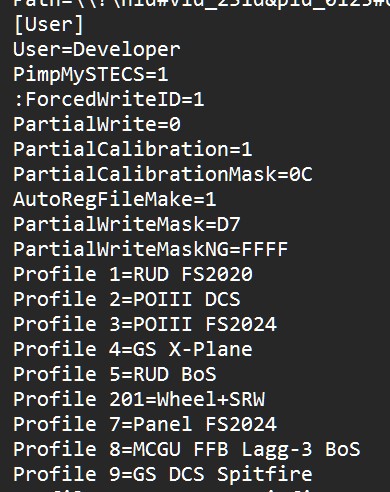Click the [User] section header line
The width and height of the screenshot is (390, 492).
coord(48,24)
